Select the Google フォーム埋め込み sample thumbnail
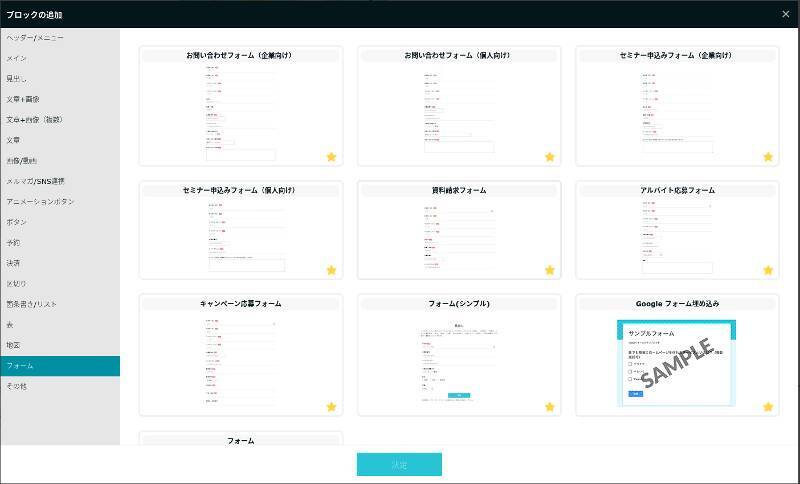 click(677, 362)
